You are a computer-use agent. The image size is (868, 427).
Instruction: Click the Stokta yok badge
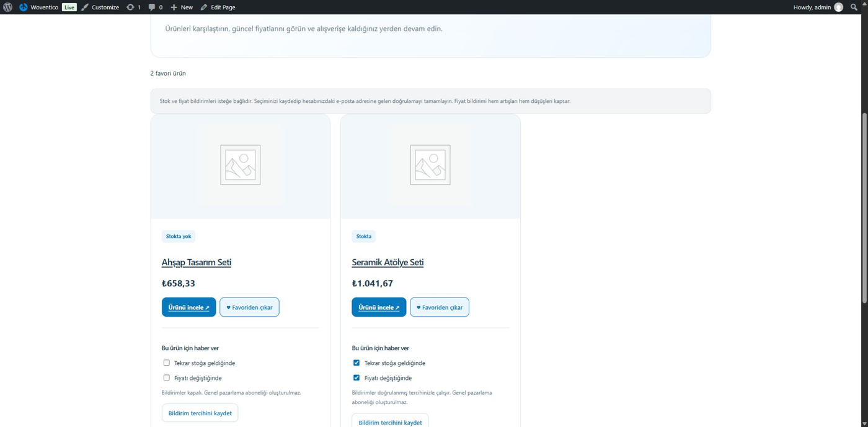(x=179, y=236)
